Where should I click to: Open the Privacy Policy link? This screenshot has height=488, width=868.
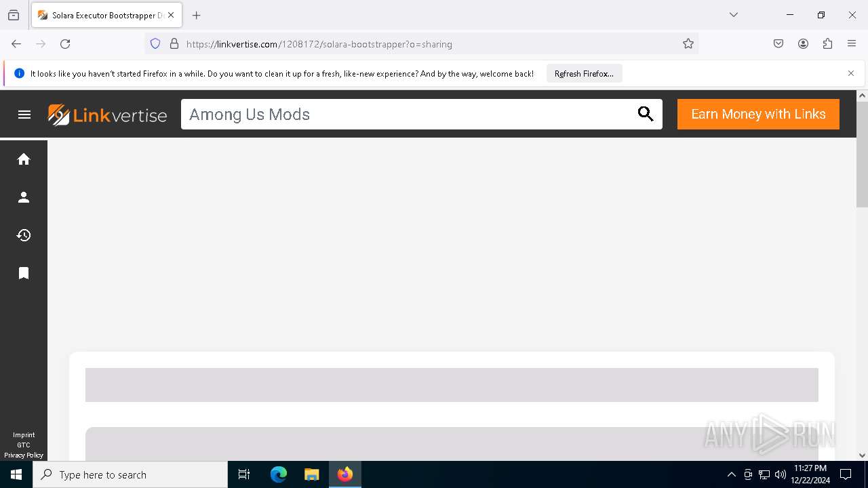24,455
